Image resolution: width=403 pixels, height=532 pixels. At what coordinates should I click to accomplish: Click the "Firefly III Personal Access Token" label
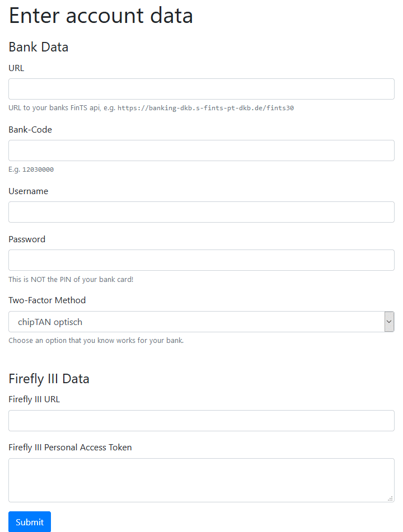(70, 448)
